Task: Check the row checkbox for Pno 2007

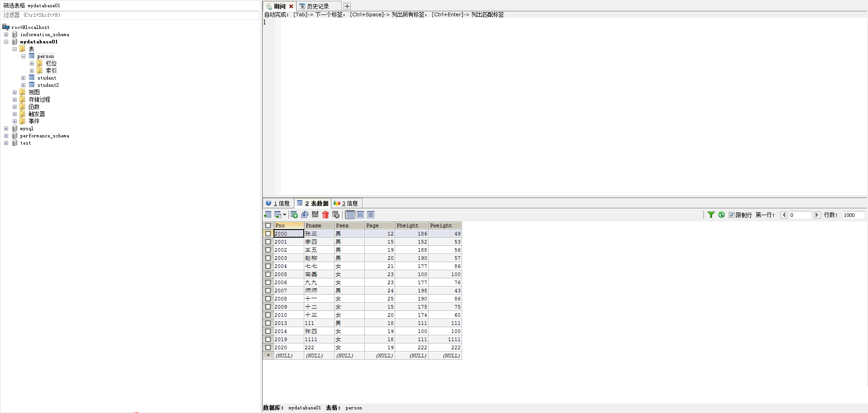Action: point(268,291)
